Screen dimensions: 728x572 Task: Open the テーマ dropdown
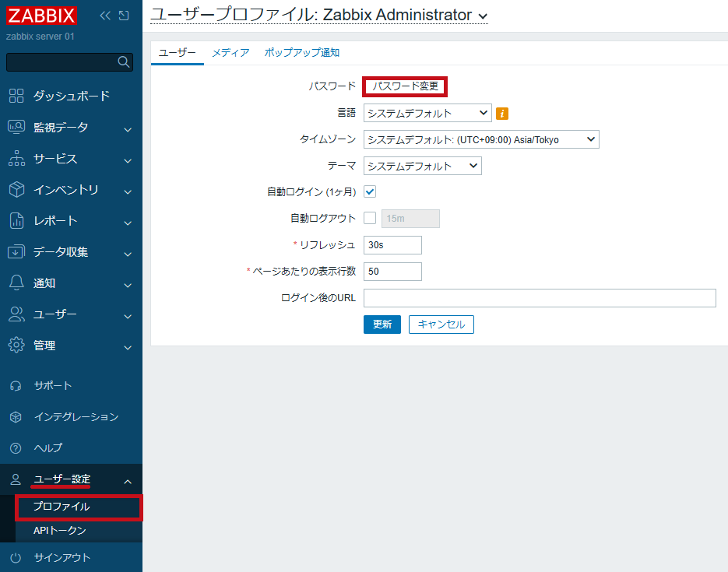pyautogui.click(x=423, y=166)
